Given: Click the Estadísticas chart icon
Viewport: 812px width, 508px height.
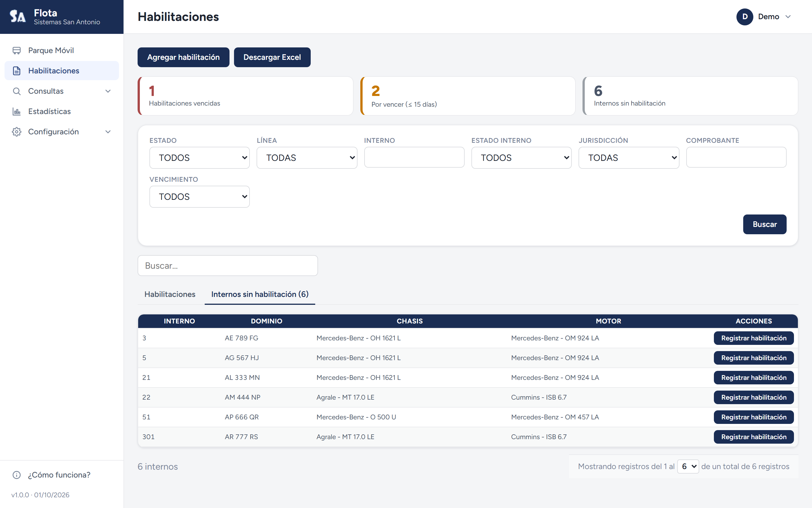Looking at the screenshot, I should click(16, 111).
